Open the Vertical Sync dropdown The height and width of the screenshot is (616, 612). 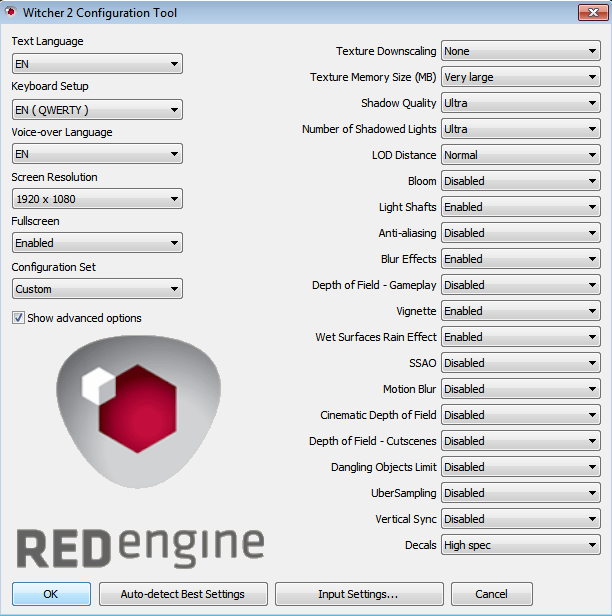(521, 519)
